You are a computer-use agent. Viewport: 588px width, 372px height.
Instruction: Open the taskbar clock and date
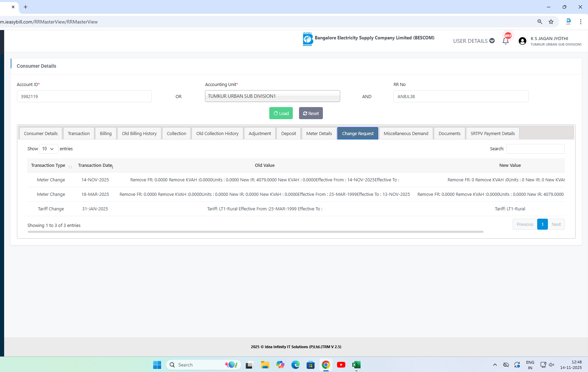pos(571,365)
